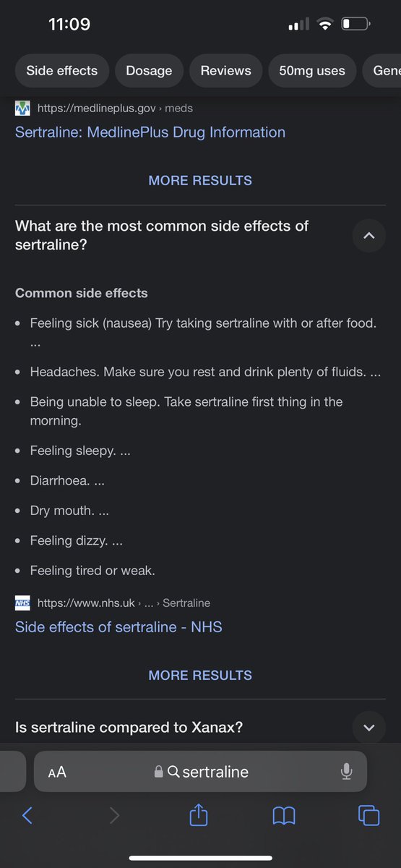The width and height of the screenshot is (401, 868).
Task: Tap the Safari back arrow
Action: pyautogui.click(x=27, y=815)
